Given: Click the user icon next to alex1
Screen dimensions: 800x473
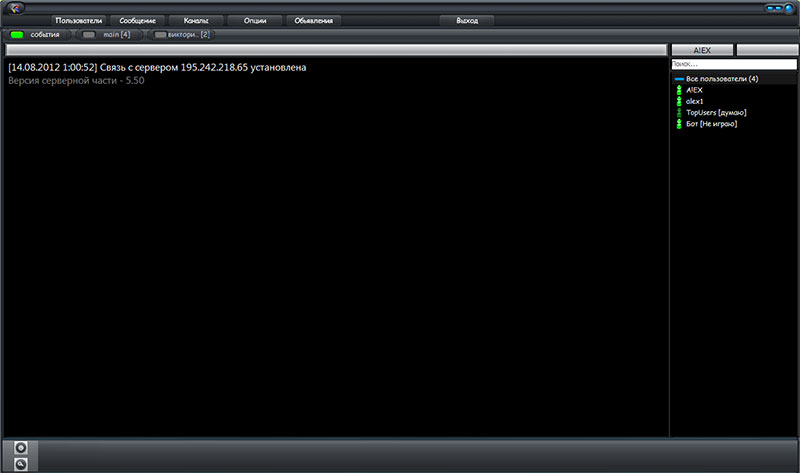Looking at the screenshot, I should click(678, 101).
